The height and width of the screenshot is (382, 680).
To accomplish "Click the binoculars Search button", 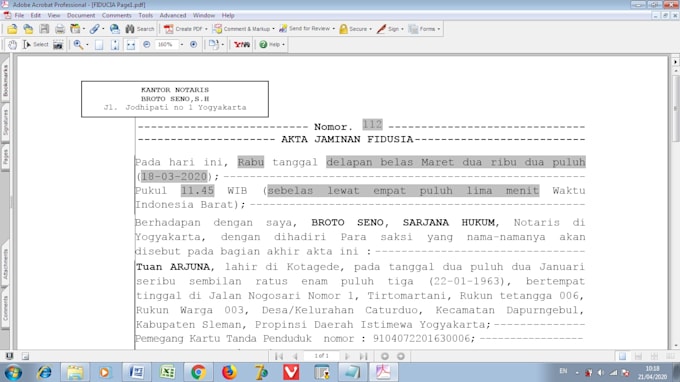I will coord(140,29).
